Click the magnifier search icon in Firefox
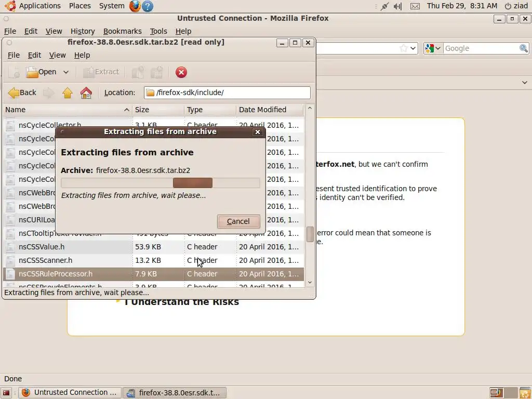Screen dimensions: 532x399 click(524, 48)
